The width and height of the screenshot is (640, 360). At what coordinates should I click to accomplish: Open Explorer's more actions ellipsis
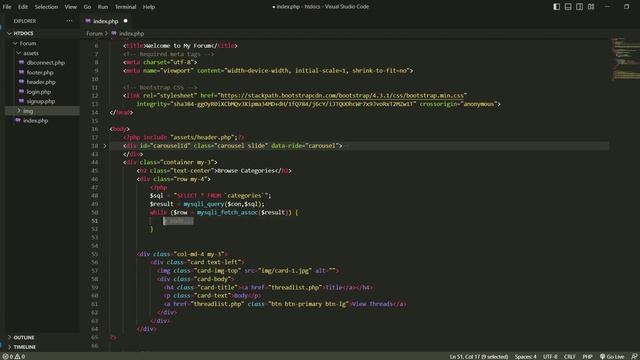[x=69, y=21]
